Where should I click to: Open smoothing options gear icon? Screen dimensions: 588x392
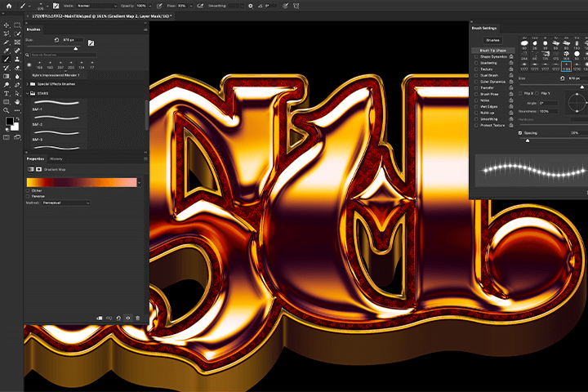pos(251,6)
